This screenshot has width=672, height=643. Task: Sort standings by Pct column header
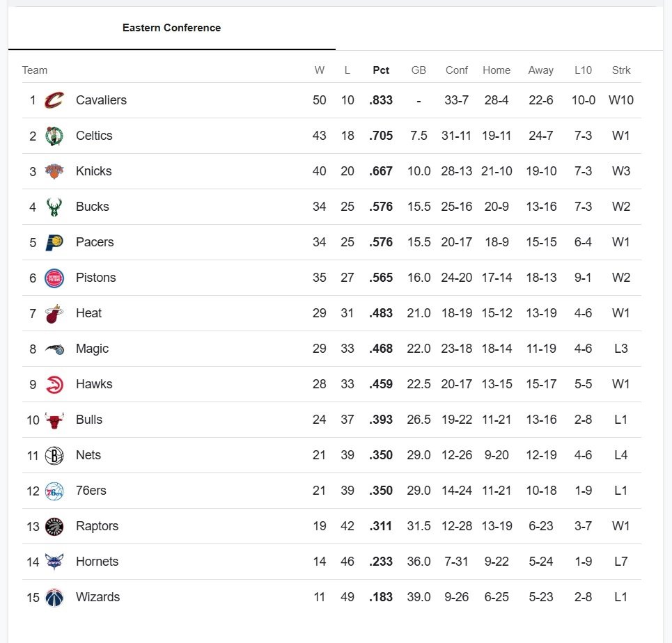pyautogui.click(x=381, y=70)
